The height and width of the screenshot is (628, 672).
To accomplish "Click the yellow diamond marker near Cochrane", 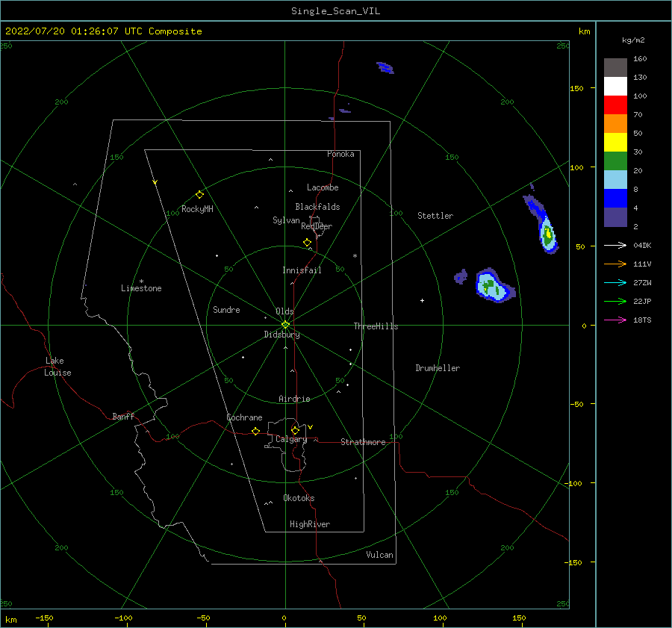I will tap(255, 431).
